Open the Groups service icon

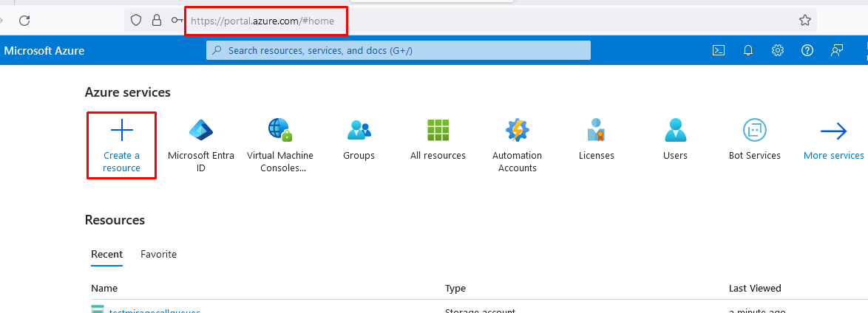click(359, 130)
